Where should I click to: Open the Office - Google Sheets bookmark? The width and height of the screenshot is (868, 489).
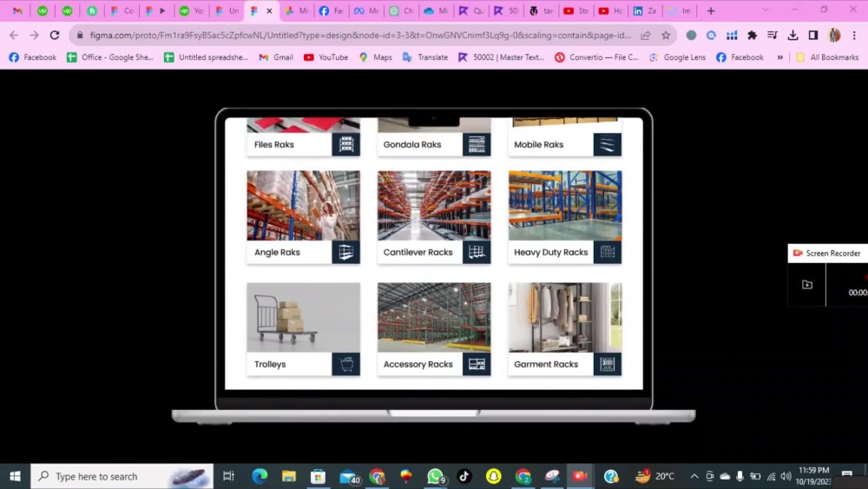pyautogui.click(x=110, y=57)
